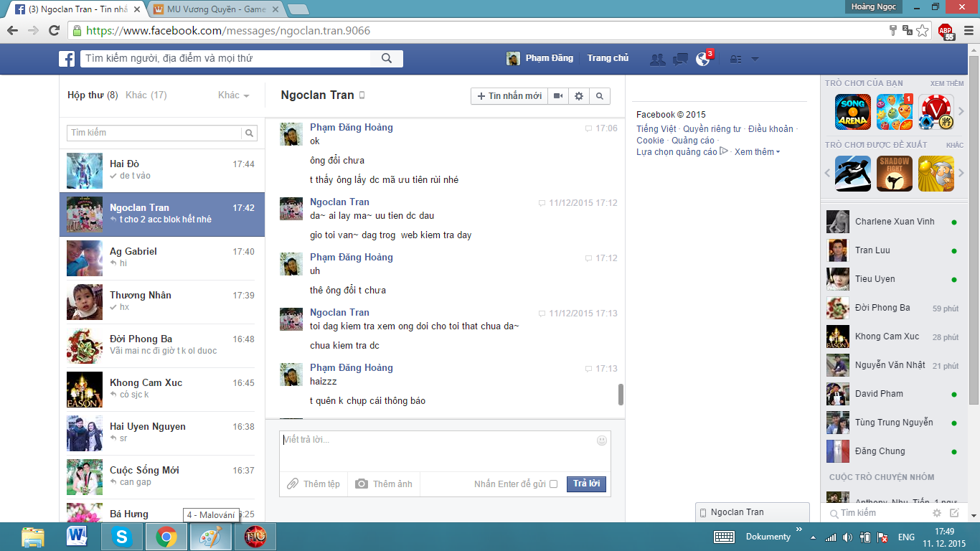Expand the footer Xem thêm dropdown
This screenshot has width=980, height=551.
coord(757,152)
